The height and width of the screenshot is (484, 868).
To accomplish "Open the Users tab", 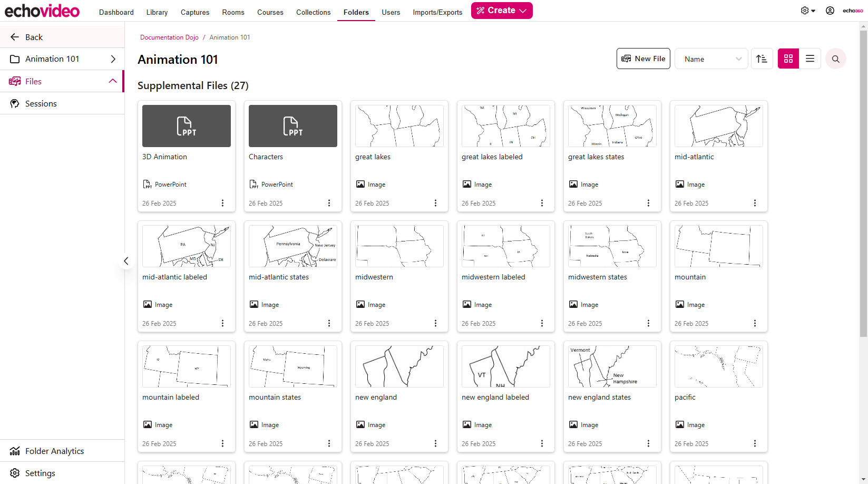I will click(391, 12).
